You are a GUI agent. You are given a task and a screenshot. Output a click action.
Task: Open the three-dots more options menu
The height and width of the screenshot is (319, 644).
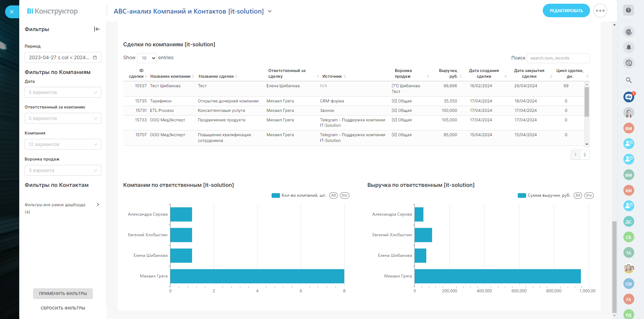coord(600,11)
